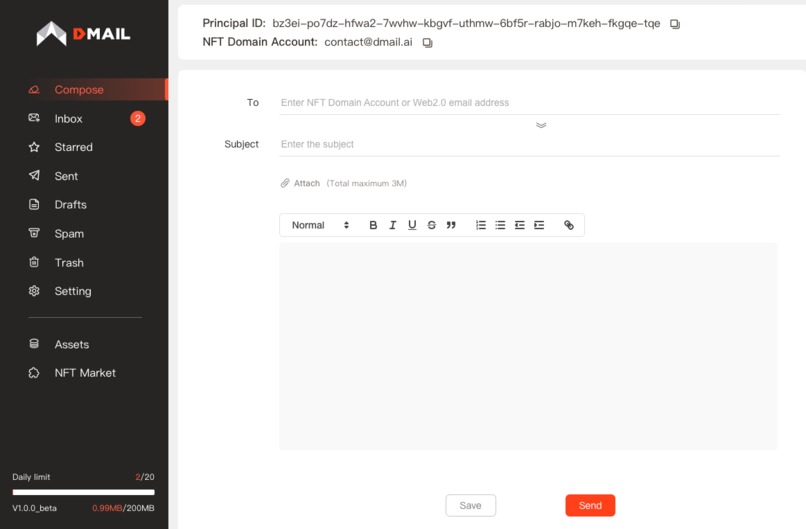This screenshot has width=806, height=529.
Task: Increase text indent
Action: click(539, 225)
